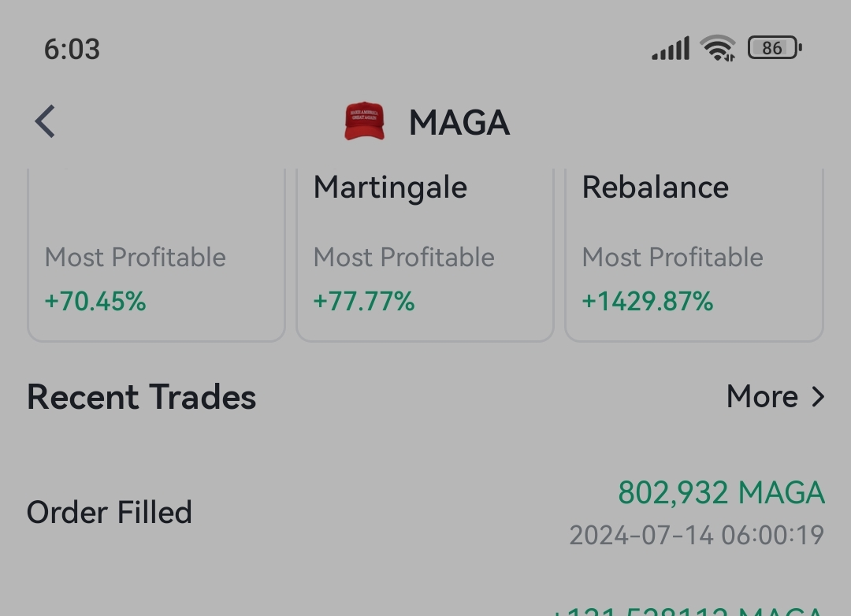This screenshot has width=851, height=616.
Task: Select the Rebalance strategy card
Action: [694, 255]
